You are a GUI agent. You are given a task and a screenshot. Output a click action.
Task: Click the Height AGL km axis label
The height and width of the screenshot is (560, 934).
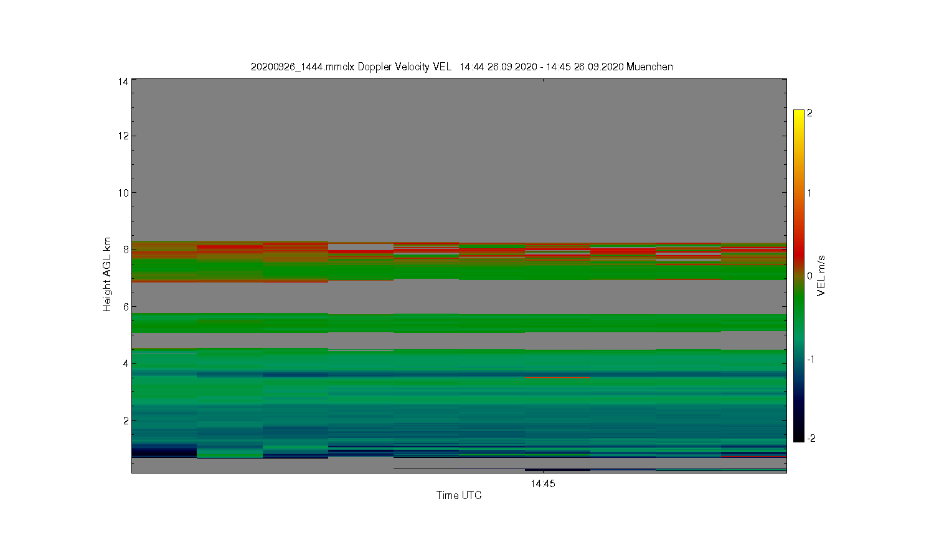click(x=107, y=274)
